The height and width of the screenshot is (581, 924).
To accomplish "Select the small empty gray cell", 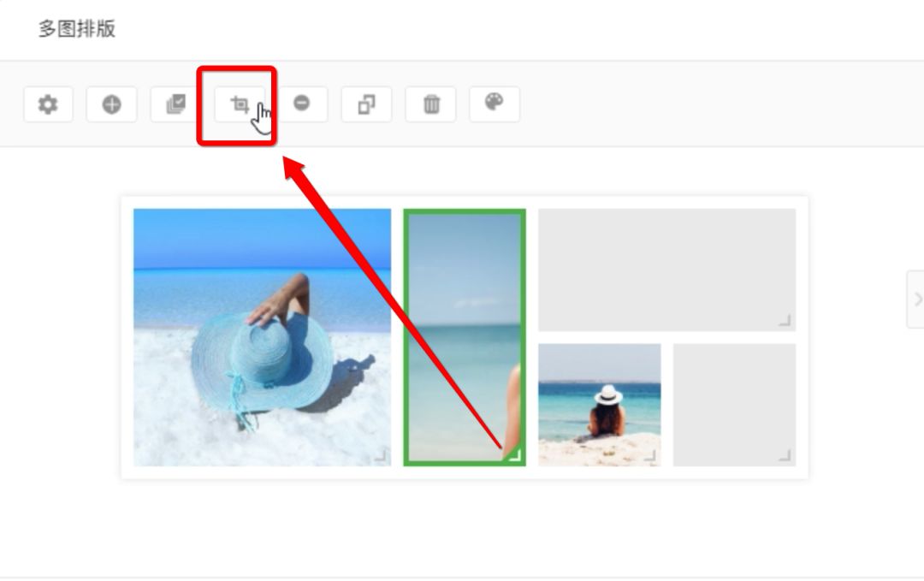I will tap(735, 405).
